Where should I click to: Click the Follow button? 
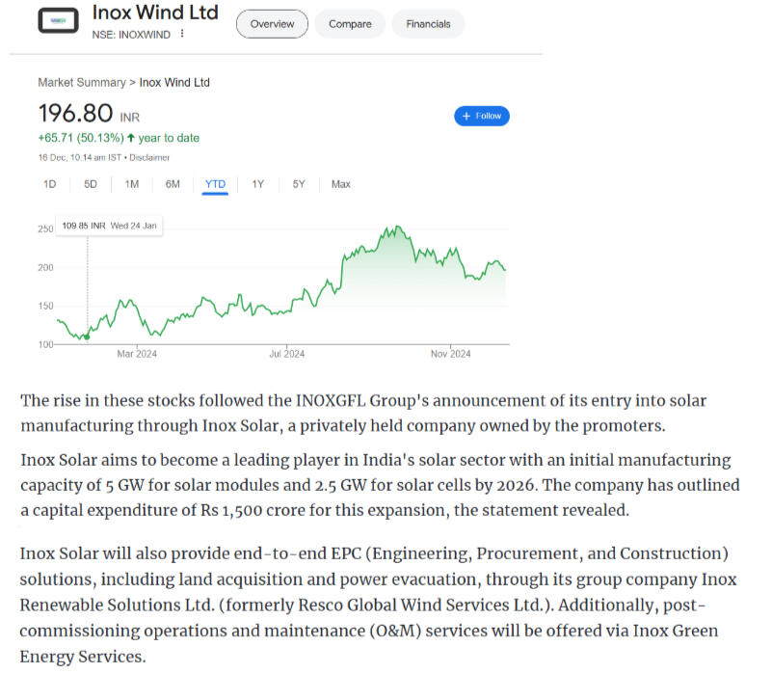pos(481,116)
